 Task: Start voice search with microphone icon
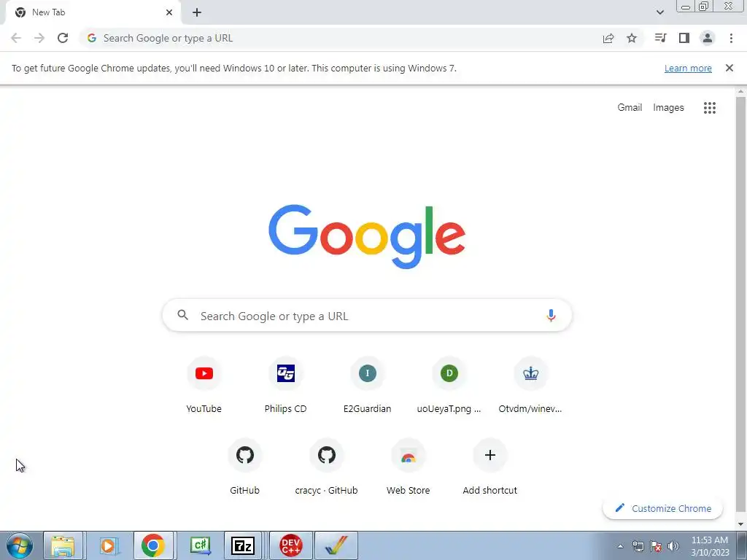click(x=551, y=315)
